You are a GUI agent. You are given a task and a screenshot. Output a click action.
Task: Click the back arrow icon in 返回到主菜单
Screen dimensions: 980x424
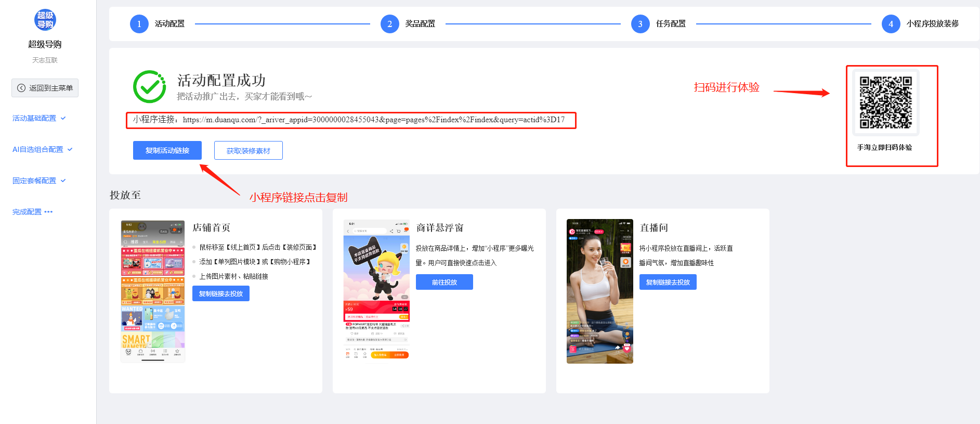[21, 88]
